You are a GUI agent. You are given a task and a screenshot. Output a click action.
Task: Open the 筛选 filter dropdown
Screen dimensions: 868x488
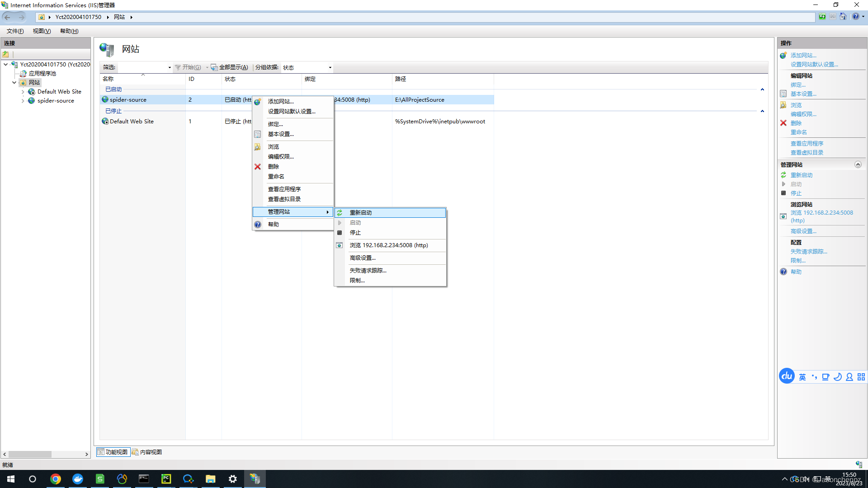[170, 68]
